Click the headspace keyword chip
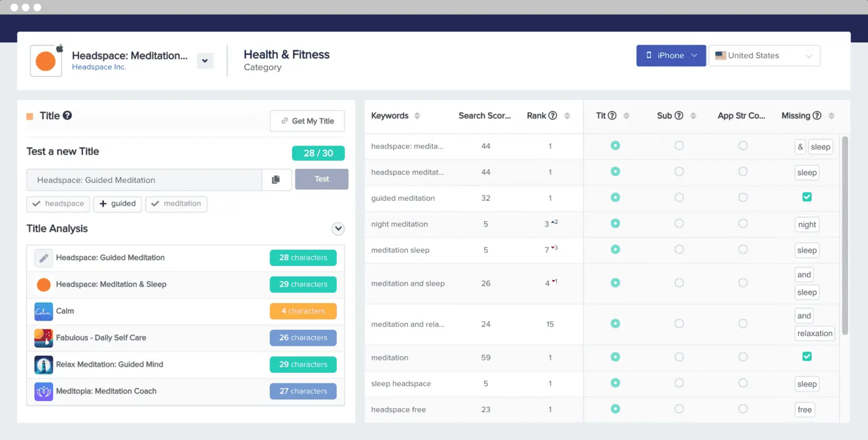The width and height of the screenshot is (868, 440). click(58, 204)
